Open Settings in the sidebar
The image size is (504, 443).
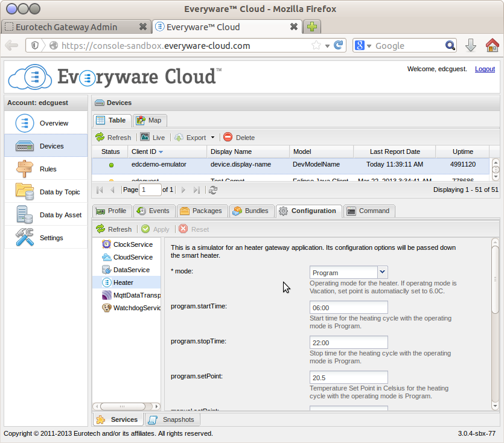[x=46, y=238]
